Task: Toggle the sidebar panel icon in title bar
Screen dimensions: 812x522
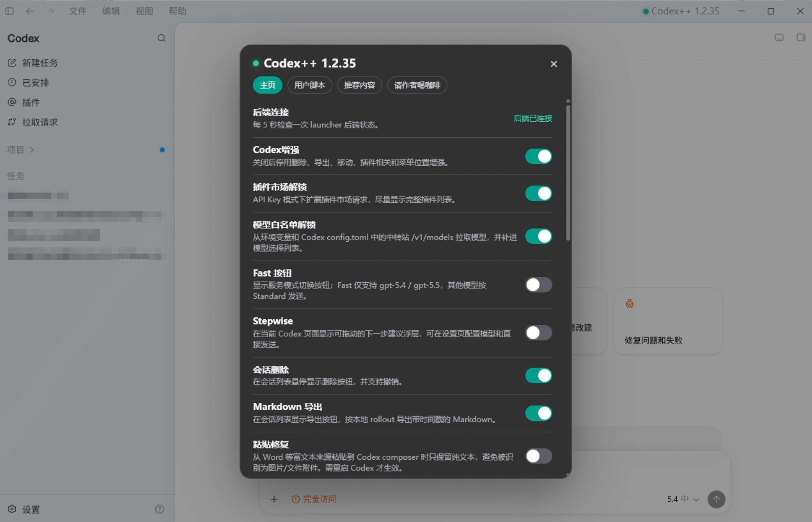Action: [9, 11]
